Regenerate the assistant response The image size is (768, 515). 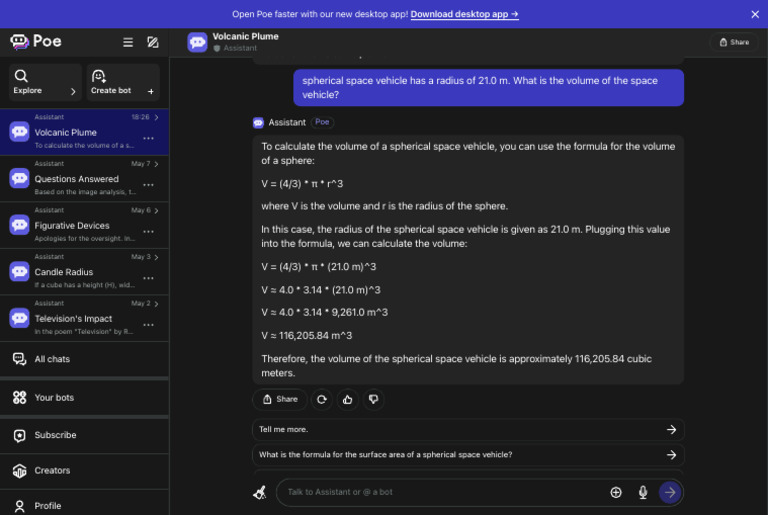coord(321,399)
